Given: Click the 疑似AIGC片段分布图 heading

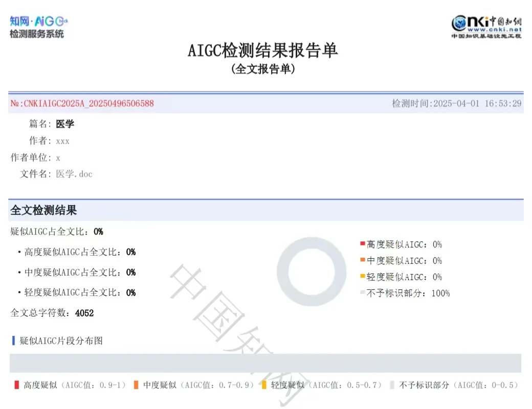Looking at the screenshot, I should pos(61,341).
